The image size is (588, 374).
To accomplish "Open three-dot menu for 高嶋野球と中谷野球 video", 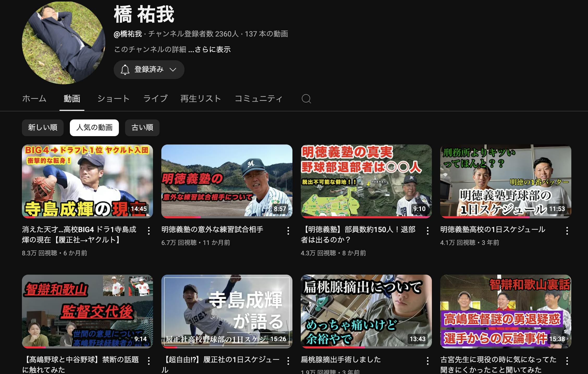I will click(x=149, y=361).
